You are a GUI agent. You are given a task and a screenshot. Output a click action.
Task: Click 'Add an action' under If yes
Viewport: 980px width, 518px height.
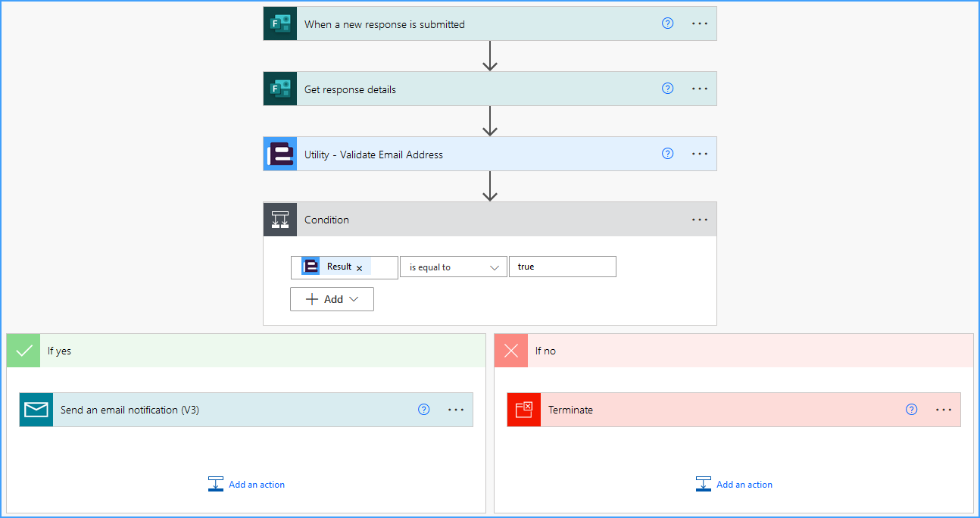click(247, 484)
